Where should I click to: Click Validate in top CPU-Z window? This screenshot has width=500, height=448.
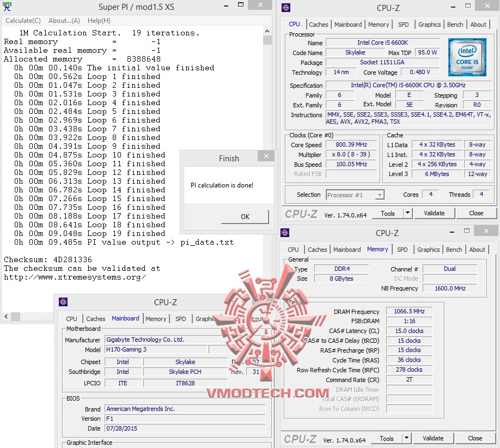coord(434,214)
